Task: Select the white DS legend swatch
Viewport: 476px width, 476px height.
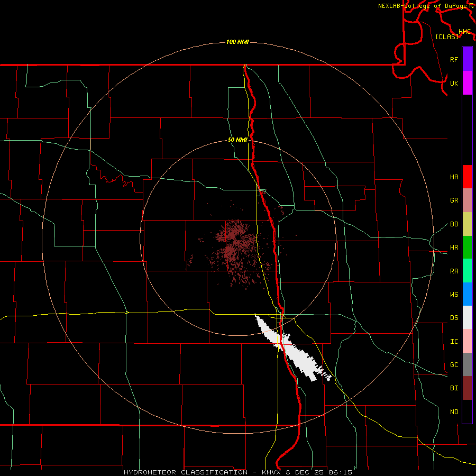Action: pyautogui.click(x=467, y=317)
